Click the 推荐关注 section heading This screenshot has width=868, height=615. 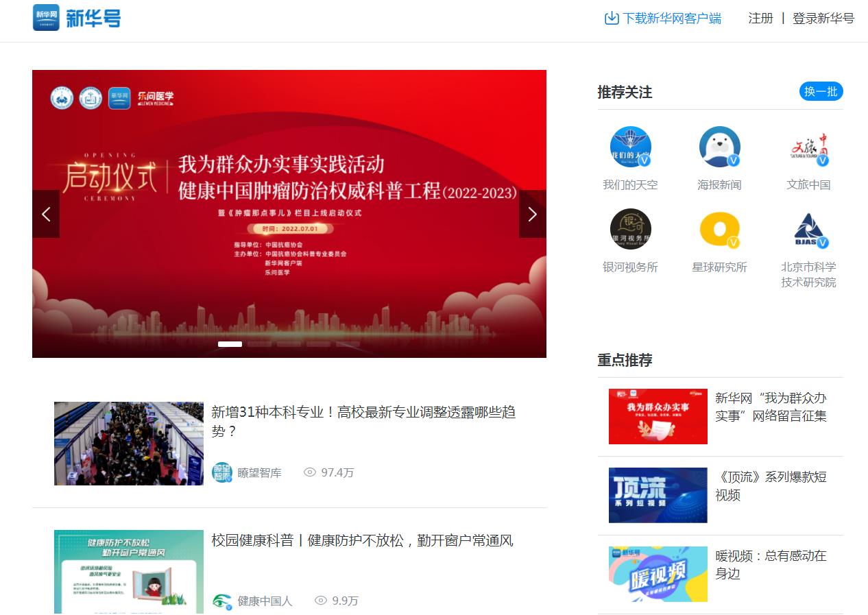click(625, 93)
